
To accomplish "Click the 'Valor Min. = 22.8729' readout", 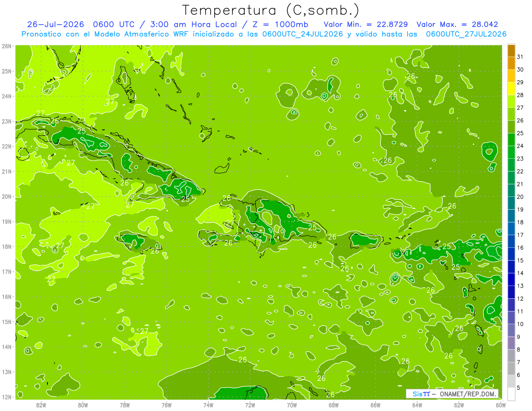I will click(x=366, y=24).
